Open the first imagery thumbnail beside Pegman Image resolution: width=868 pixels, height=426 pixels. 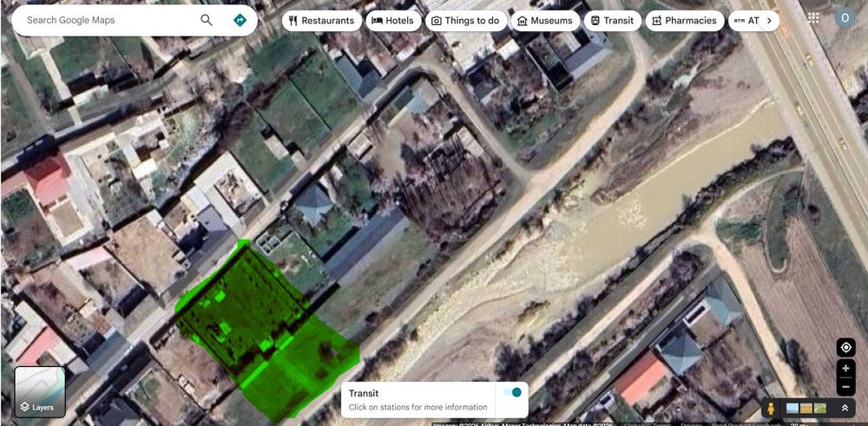coord(792,409)
